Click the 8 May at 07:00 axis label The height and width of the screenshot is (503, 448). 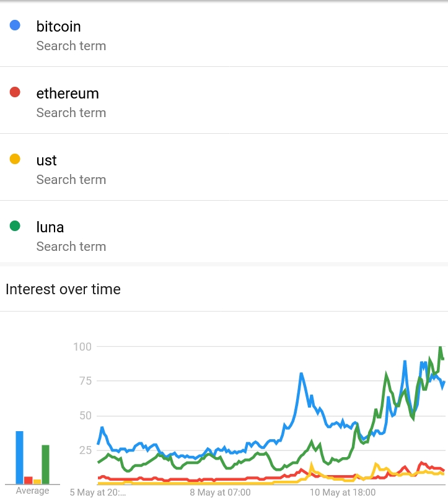(x=220, y=492)
